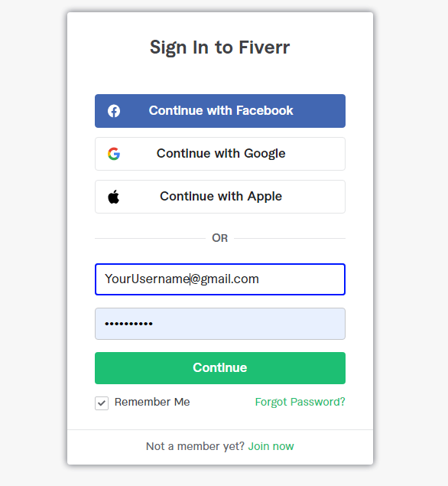This screenshot has height=486, width=448.
Task: Click the checkmark in the Remember Me box
Action: (102, 403)
